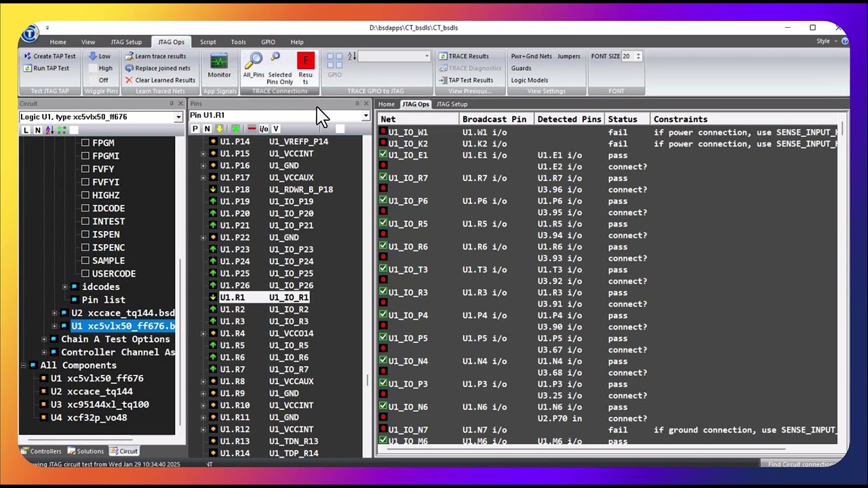Switch to the Solutions tab
The height and width of the screenshot is (488, 868).
(x=85, y=451)
